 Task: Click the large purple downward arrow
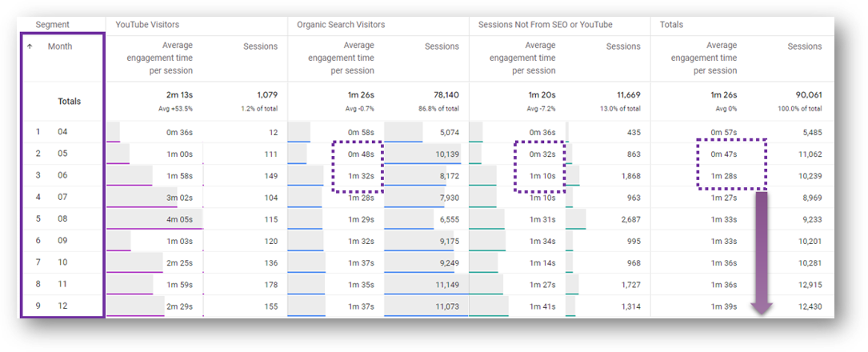click(762, 254)
